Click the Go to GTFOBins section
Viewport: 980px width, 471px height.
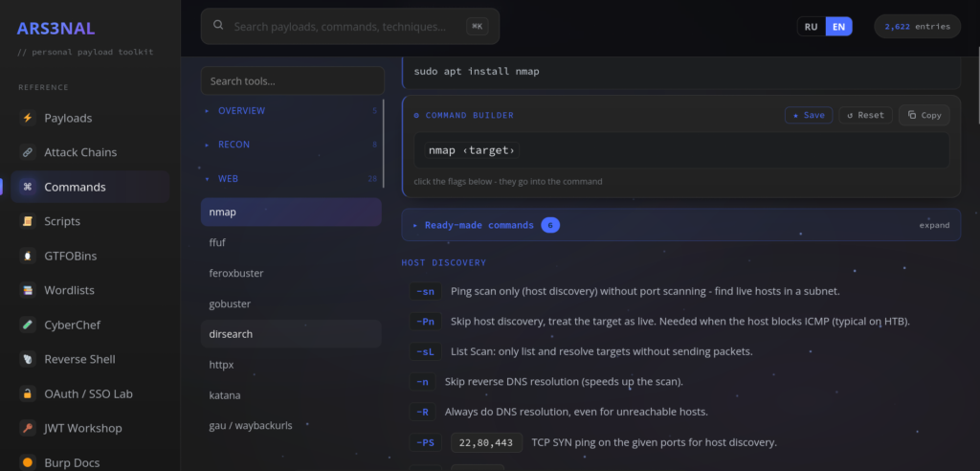click(x=90, y=256)
